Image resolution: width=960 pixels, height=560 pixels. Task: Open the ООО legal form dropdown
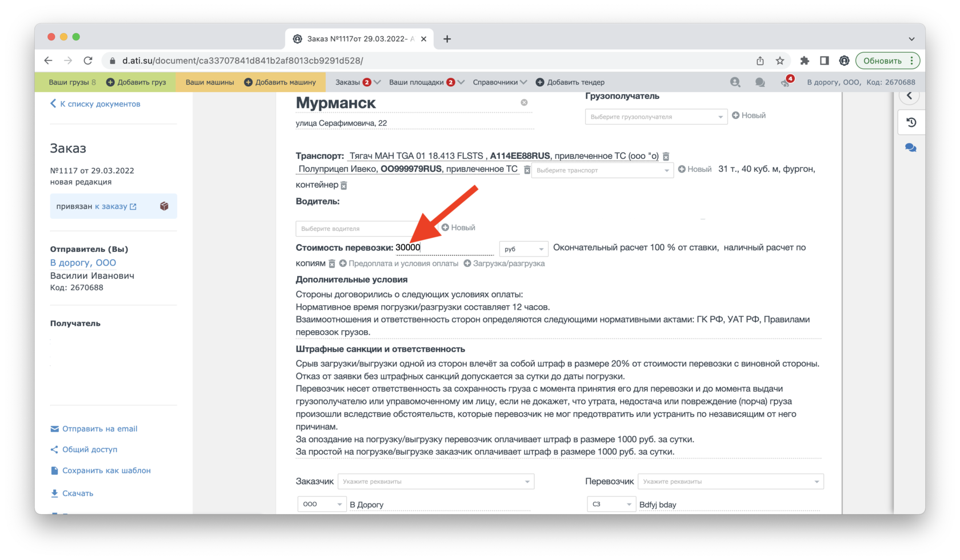[x=322, y=504]
